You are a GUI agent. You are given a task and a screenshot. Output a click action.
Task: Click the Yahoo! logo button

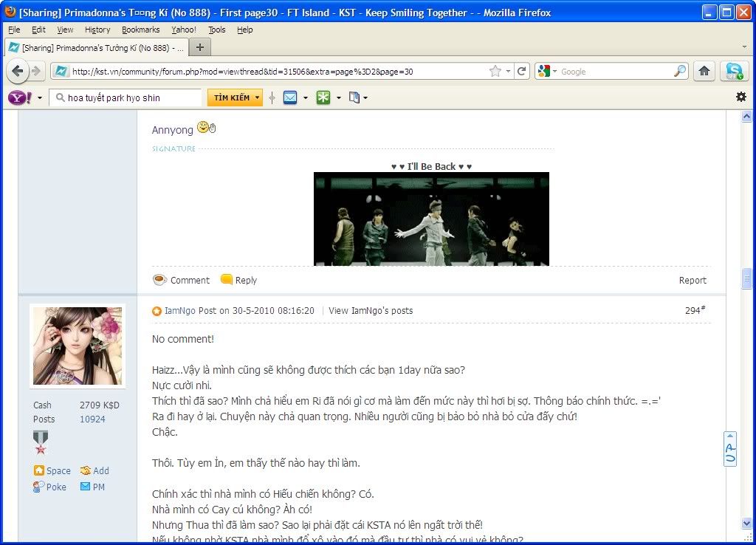point(20,98)
